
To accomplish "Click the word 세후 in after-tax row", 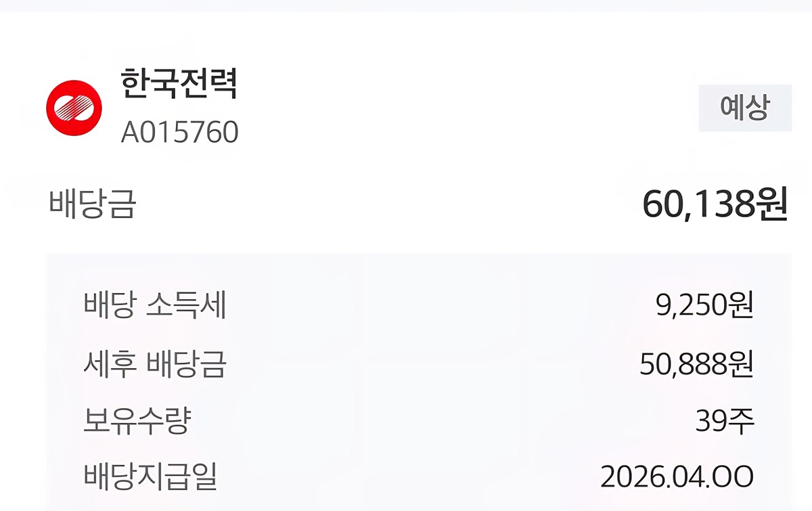I will coord(110,365).
